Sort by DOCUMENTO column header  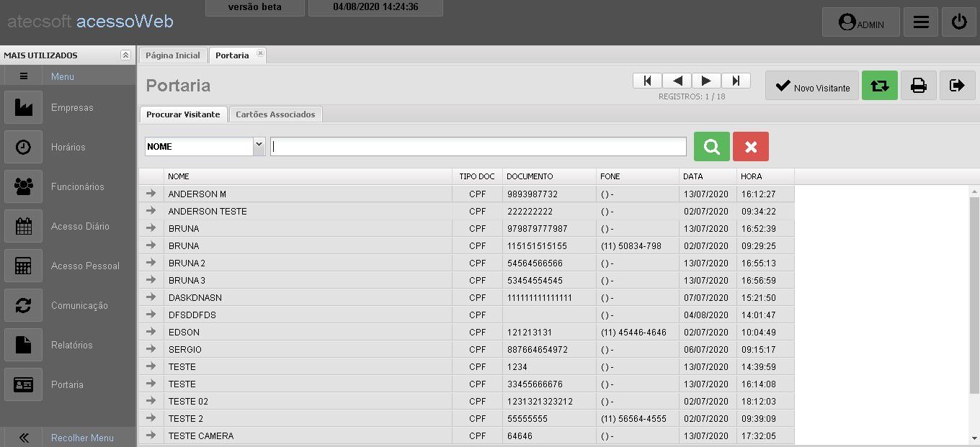tap(549, 176)
